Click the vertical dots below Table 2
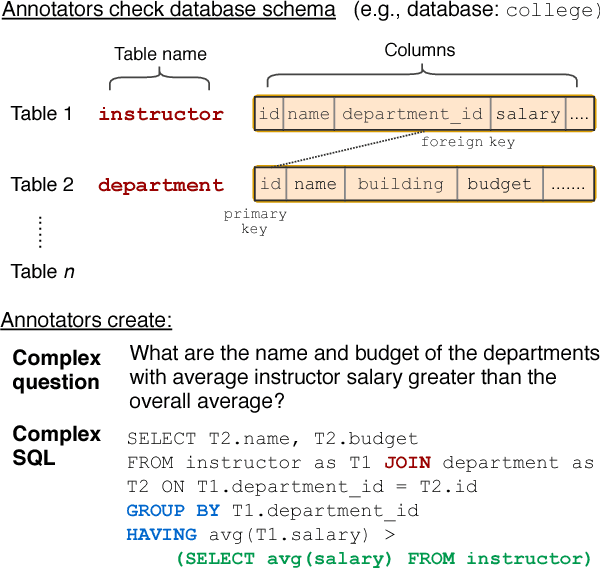This screenshot has height=568, width=600. click(40, 231)
